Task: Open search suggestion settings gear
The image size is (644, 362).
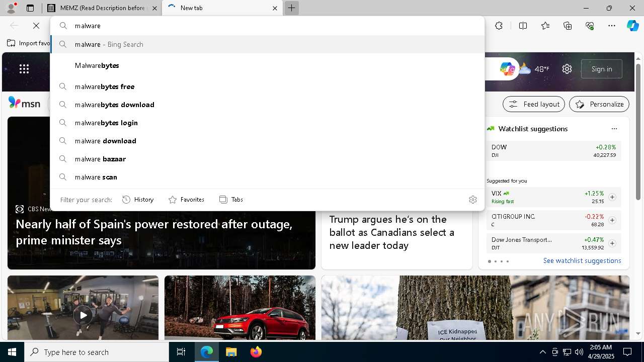Action: point(472,200)
